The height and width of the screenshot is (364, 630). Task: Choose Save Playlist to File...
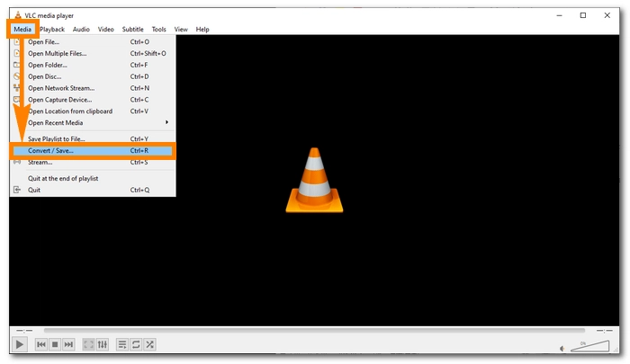click(x=93, y=138)
